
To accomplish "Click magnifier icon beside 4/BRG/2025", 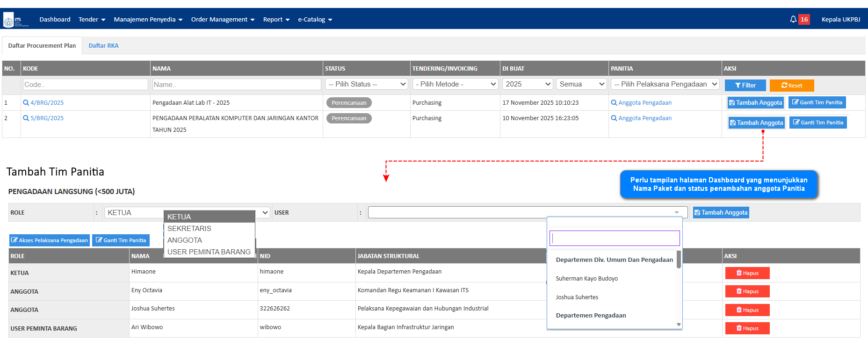I will click(26, 103).
